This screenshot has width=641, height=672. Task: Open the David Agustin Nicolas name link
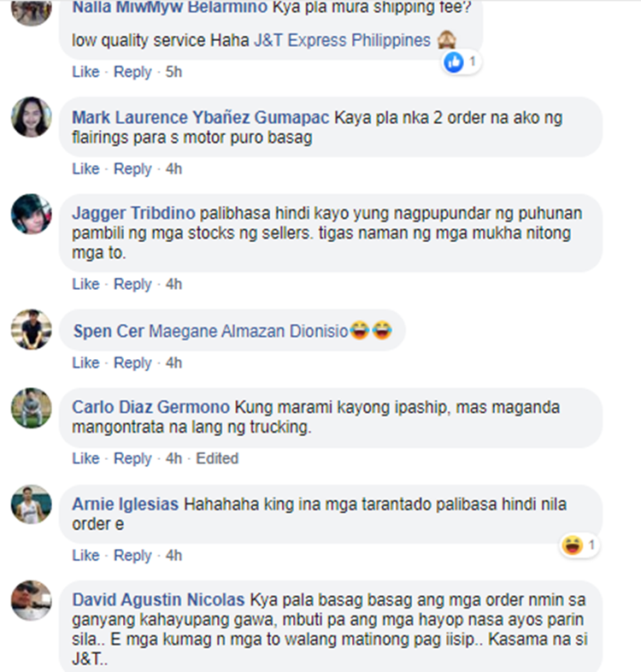coord(158,599)
